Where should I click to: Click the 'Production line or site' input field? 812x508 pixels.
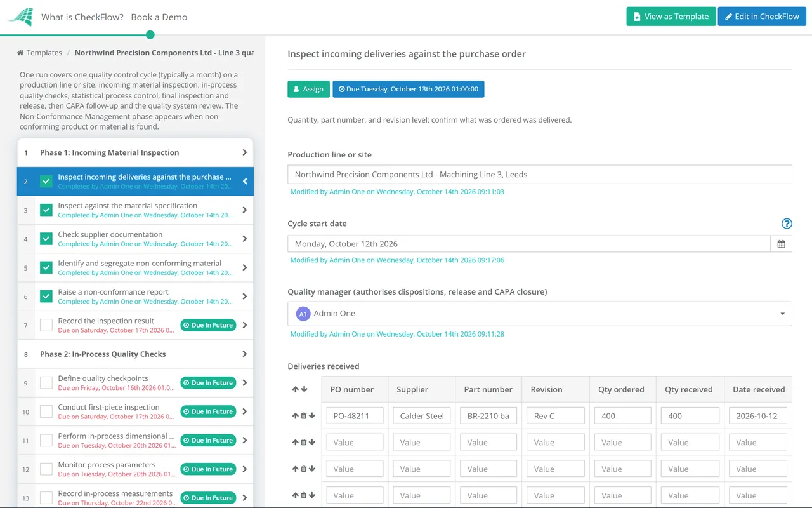[539, 175]
